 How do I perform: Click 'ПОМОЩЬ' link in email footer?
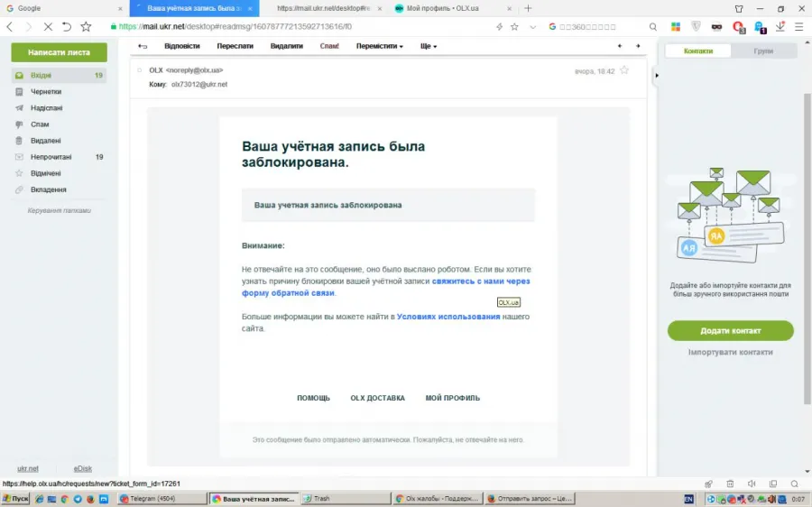(x=313, y=398)
